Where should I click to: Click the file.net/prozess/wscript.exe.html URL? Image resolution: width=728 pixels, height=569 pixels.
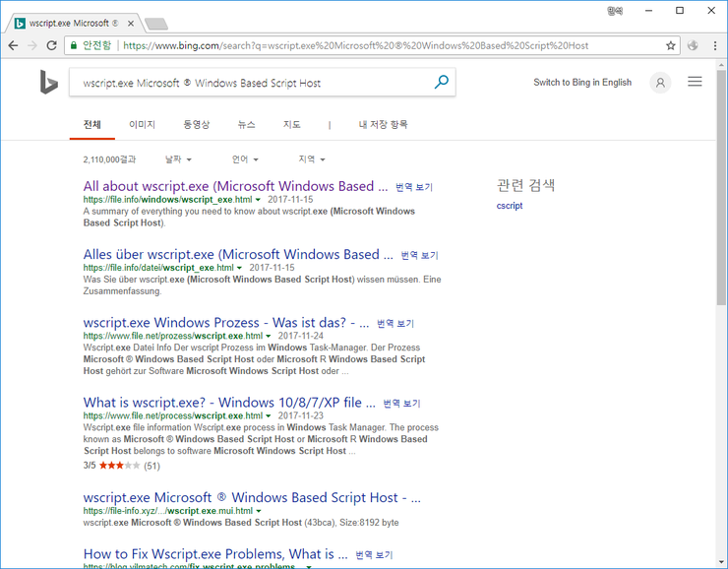pos(173,337)
